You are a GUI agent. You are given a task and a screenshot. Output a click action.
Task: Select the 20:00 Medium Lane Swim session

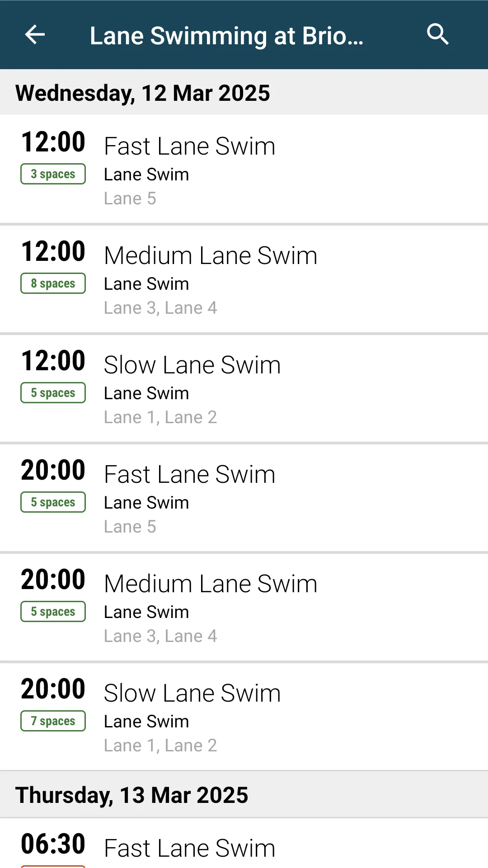pos(244,607)
